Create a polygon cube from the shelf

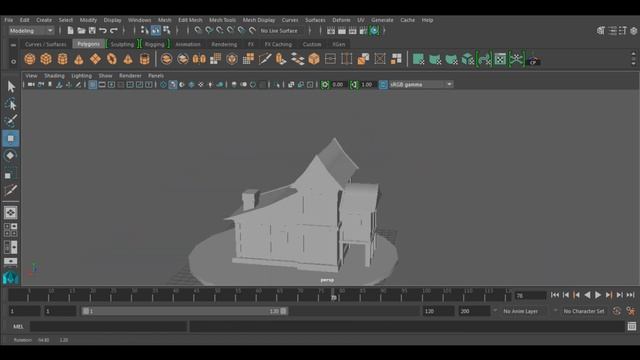point(46,59)
